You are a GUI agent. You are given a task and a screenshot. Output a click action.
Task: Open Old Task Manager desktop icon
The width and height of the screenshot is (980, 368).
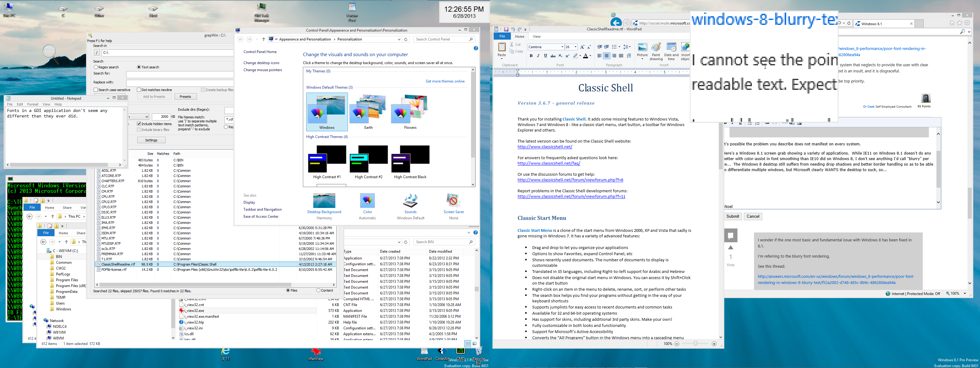tap(262, 12)
